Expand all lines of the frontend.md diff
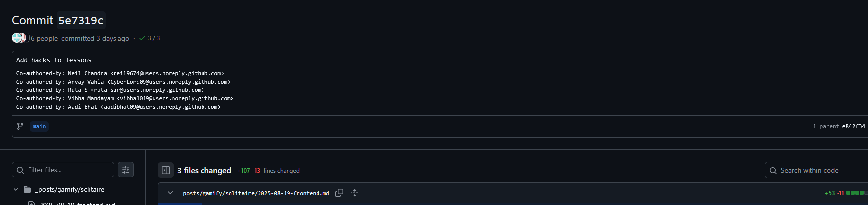The image size is (868, 205). click(x=355, y=193)
